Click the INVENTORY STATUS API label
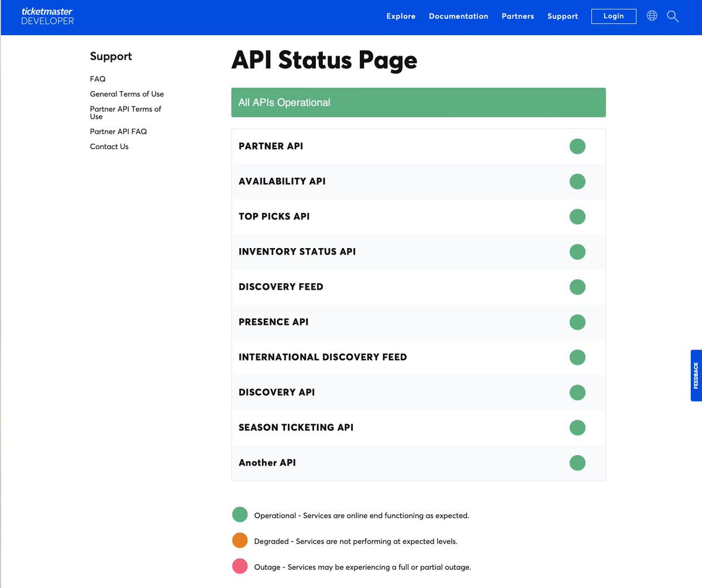This screenshot has width=702, height=588. pyautogui.click(x=297, y=252)
